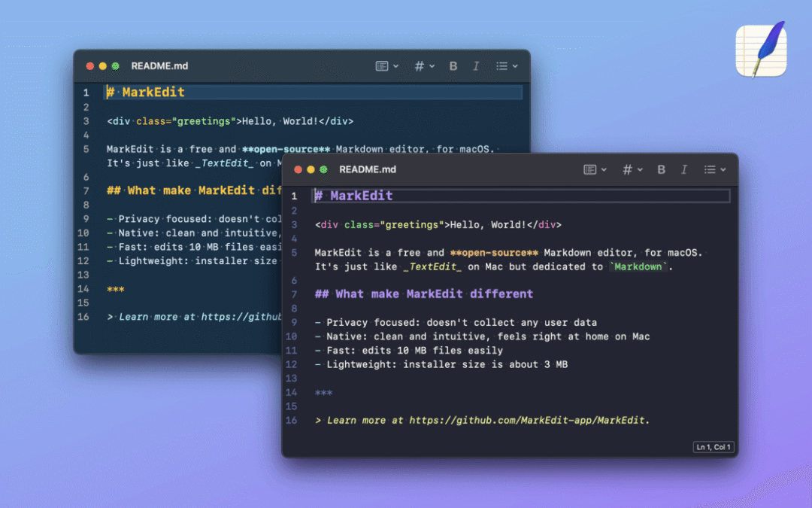Click the MarkEdit quill app icon
Image resolution: width=812 pixels, height=508 pixels.
[x=761, y=50]
